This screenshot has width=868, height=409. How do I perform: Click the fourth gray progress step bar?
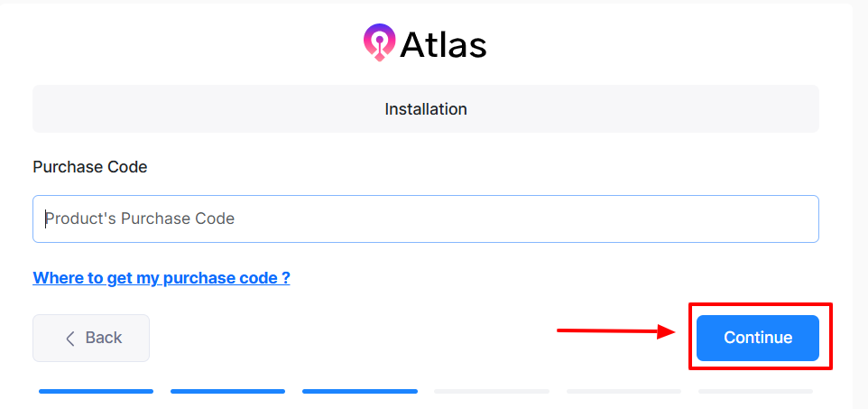point(492,391)
